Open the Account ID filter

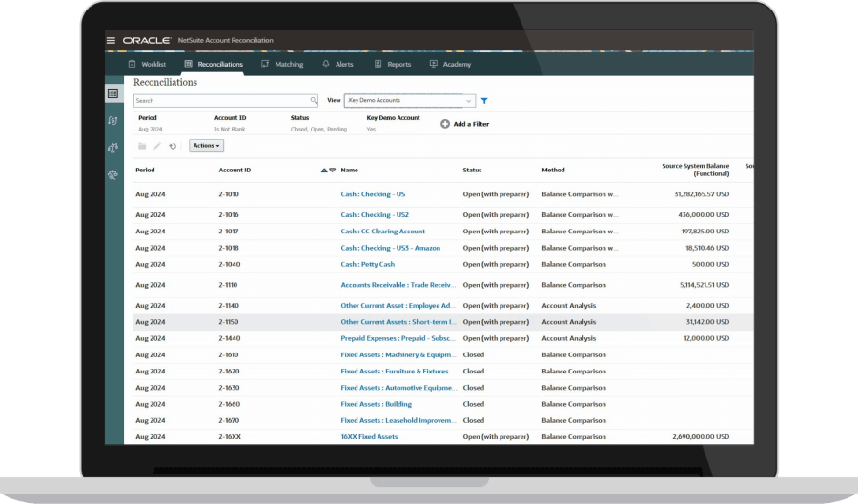231,124
